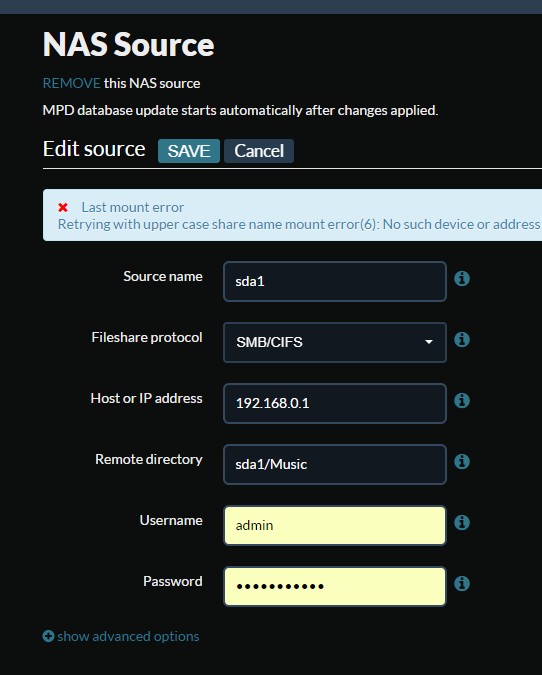This screenshot has width=542, height=675.
Task: Click the 'Fileshare protocol' label
Action: tap(147, 337)
